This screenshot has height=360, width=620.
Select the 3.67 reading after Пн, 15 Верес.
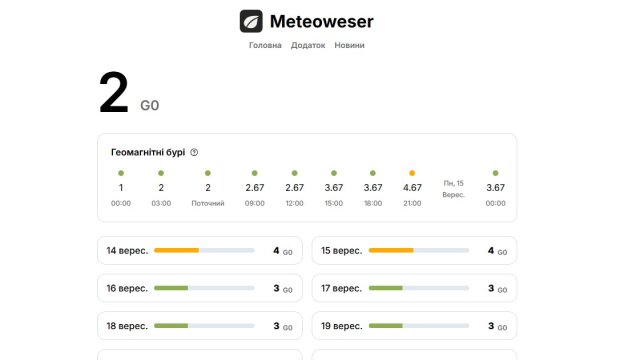495,188
